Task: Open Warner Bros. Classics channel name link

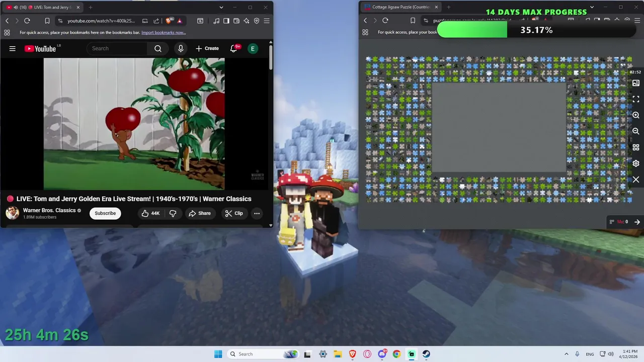Action: point(49,210)
